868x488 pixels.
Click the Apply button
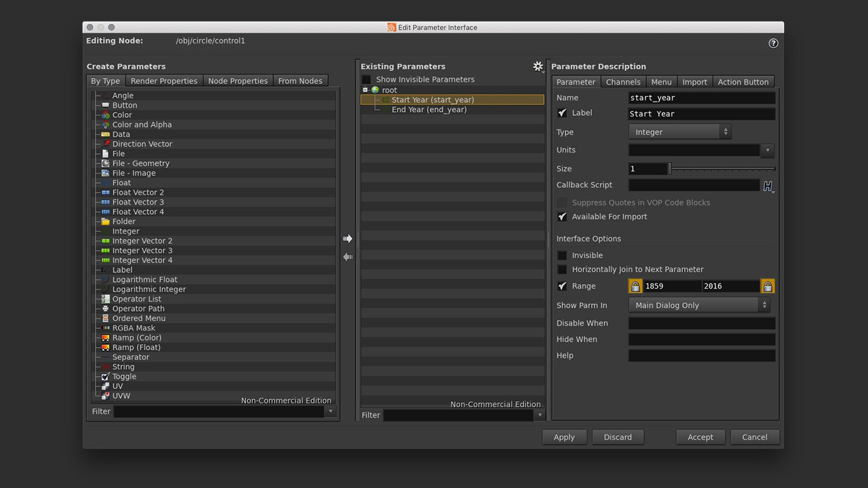coord(564,437)
